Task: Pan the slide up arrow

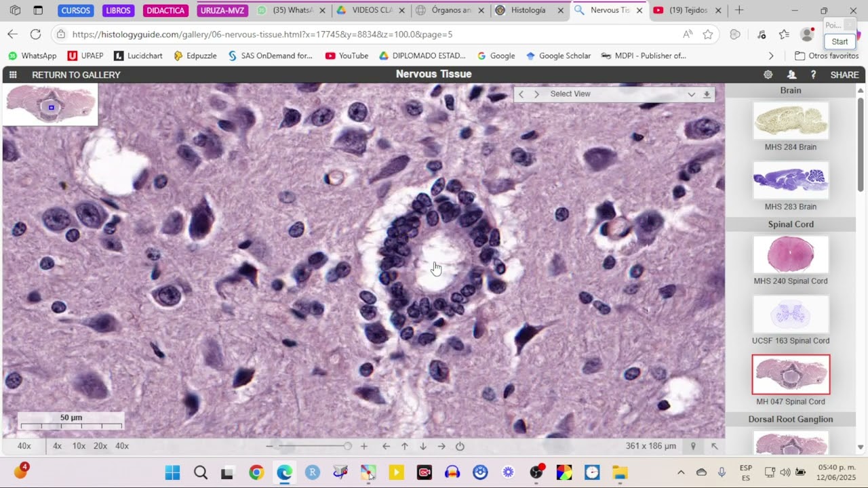Action: coord(405,446)
